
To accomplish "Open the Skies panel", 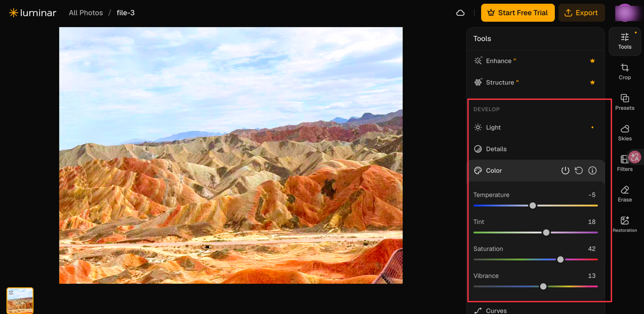I will 625,133.
